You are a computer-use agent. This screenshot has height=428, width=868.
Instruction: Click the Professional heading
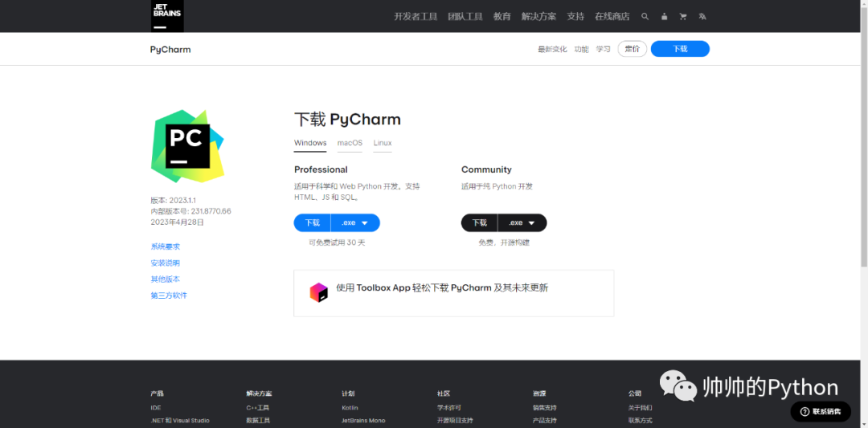coord(321,169)
